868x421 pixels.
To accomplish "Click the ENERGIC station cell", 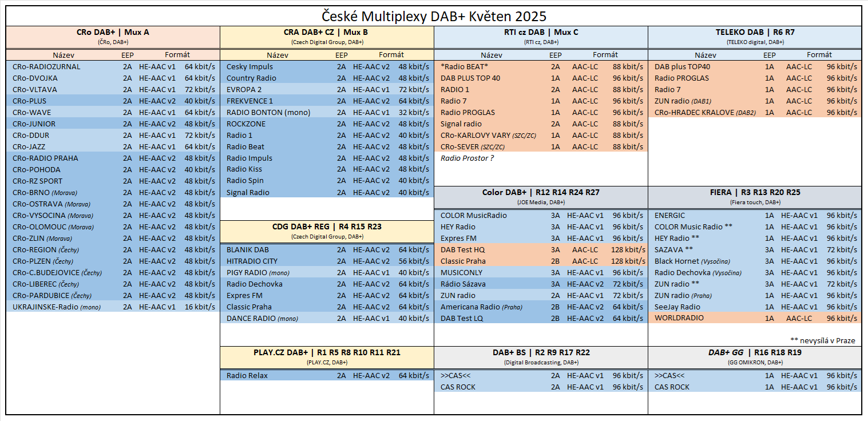I will click(669, 215).
